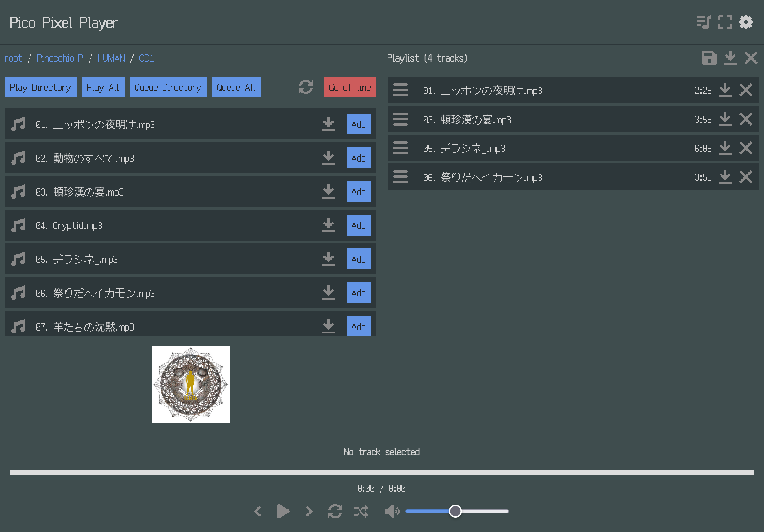Click Queue Directory button
This screenshot has width=764, height=532.
[168, 87]
